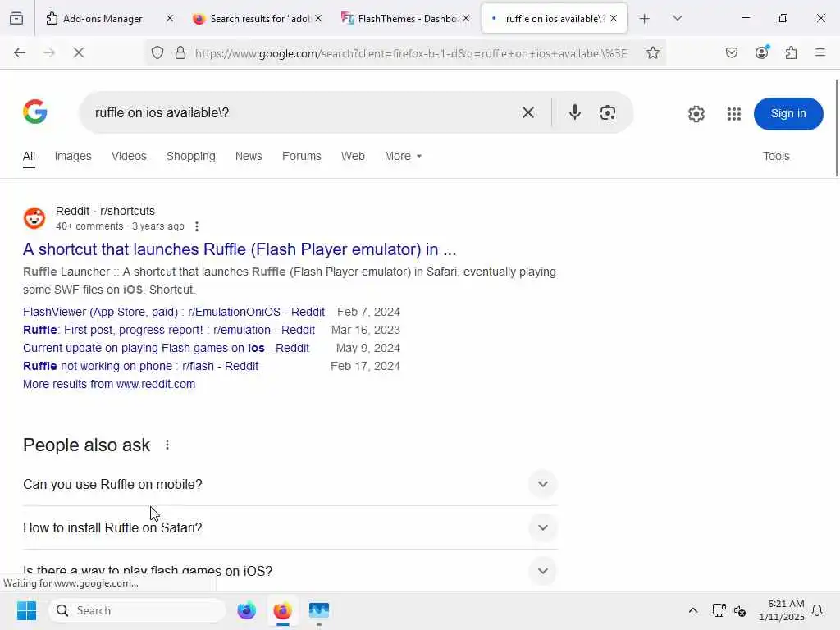This screenshot has width=840, height=630.
Task: Open Firefox application menu
Action: (819, 52)
